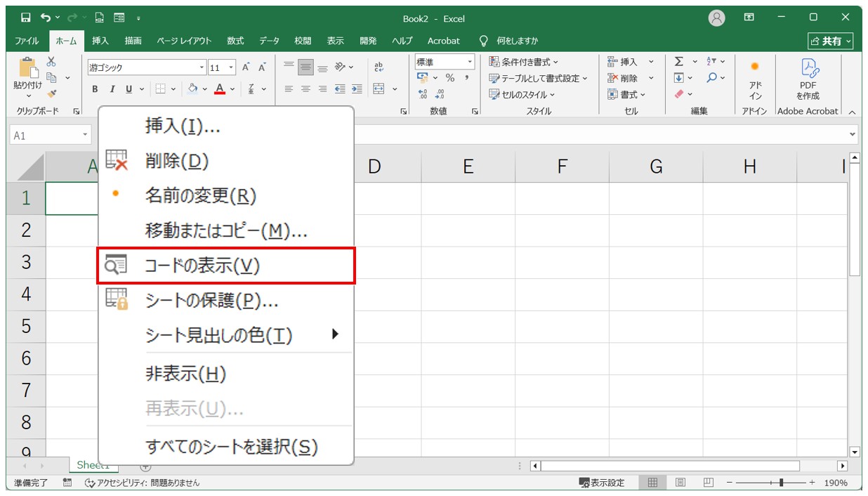Toggle middle vertical alignment
The width and height of the screenshot is (868, 496).
pos(305,67)
